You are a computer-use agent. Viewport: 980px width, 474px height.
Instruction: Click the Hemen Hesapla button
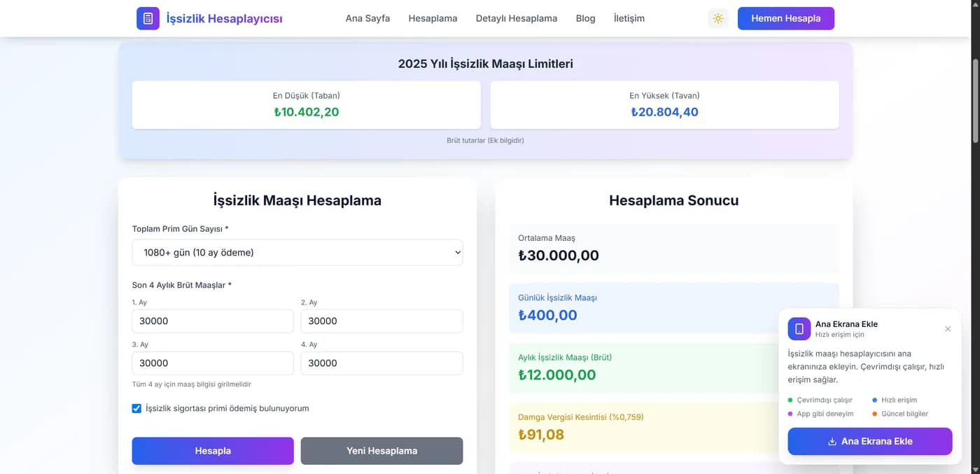[786, 18]
